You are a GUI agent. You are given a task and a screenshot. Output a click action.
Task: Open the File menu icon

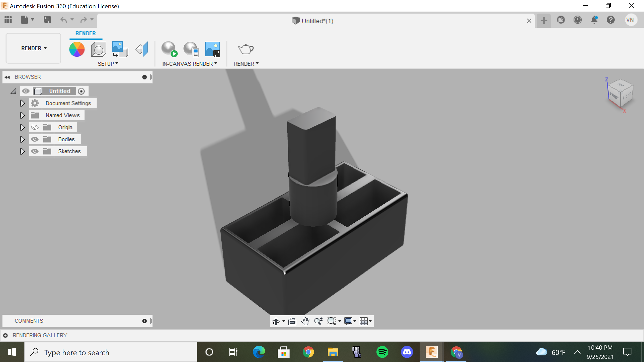[x=24, y=20]
